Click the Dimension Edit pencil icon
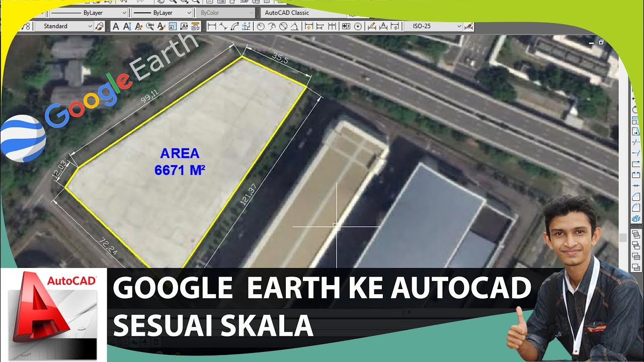 pos(372,26)
